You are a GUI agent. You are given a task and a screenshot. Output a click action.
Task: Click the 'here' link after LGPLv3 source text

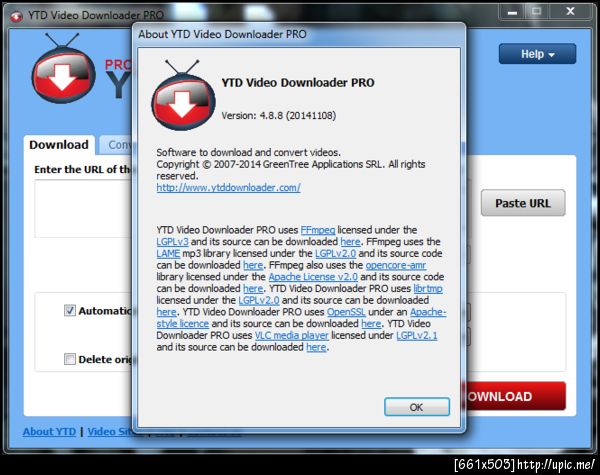pyautogui.click(x=350, y=242)
